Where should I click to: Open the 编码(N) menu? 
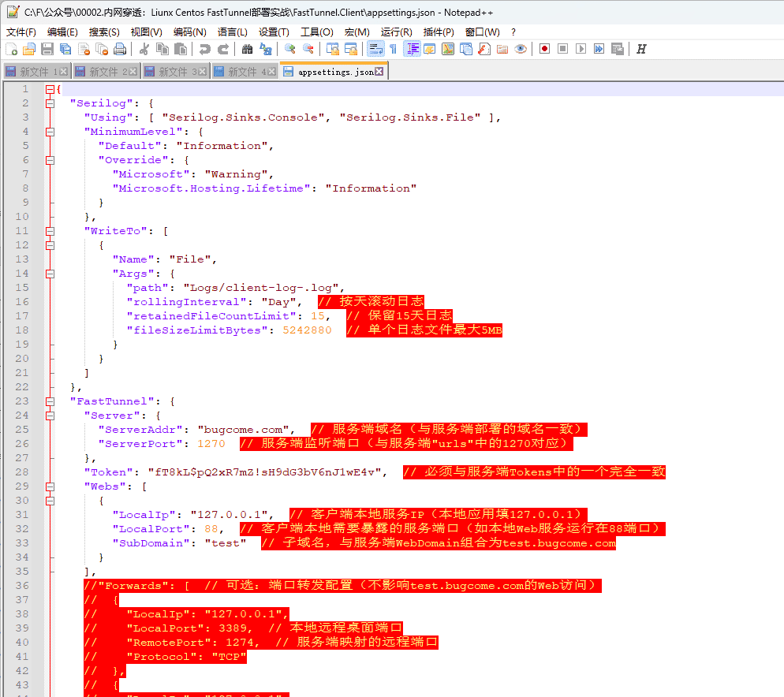tap(189, 32)
